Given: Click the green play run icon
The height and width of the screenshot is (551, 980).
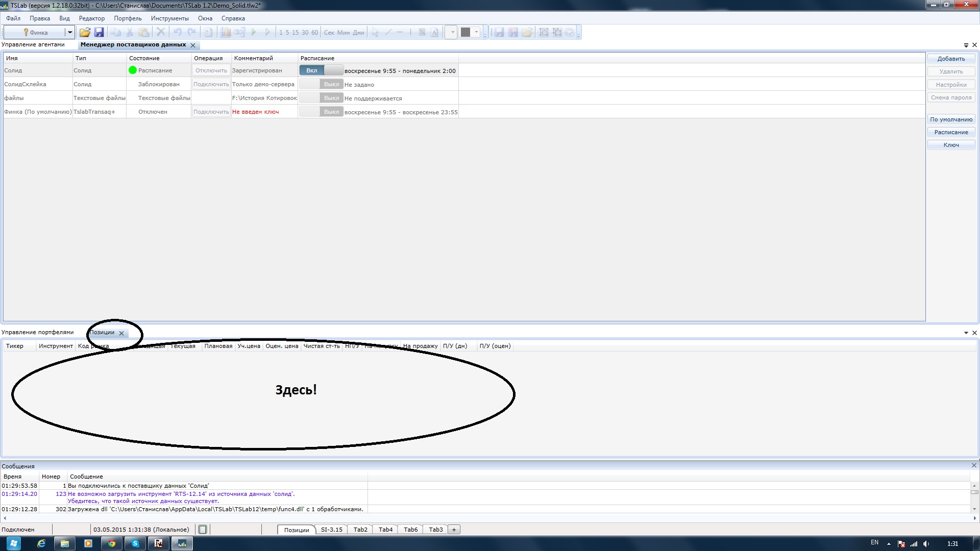Looking at the screenshot, I should pos(254,32).
